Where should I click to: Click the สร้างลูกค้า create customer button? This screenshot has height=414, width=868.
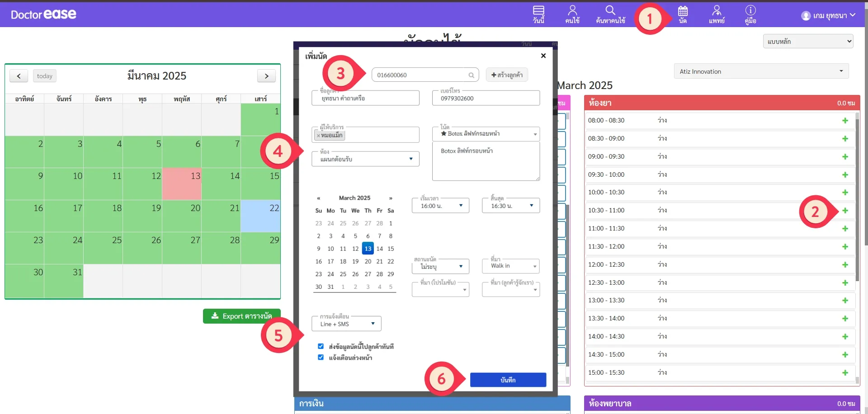[x=507, y=75]
